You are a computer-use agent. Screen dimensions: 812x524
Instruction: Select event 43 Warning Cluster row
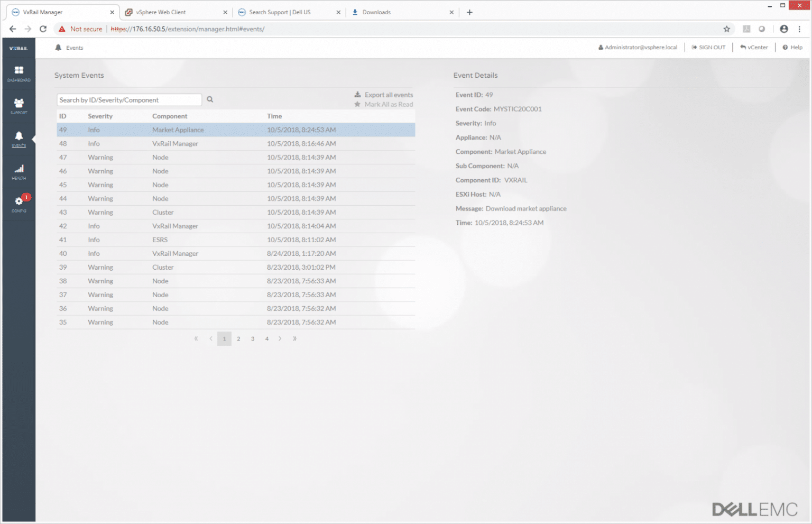point(236,213)
